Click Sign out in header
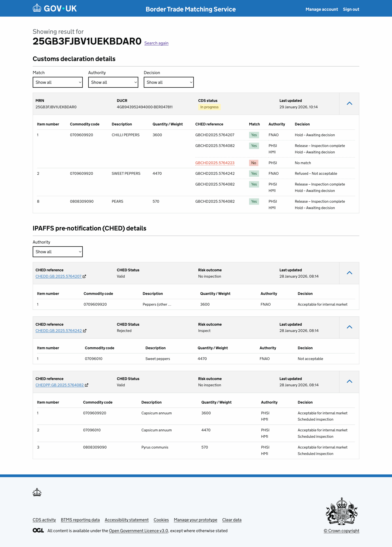Image resolution: width=392 pixels, height=547 pixels. [x=351, y=9]
